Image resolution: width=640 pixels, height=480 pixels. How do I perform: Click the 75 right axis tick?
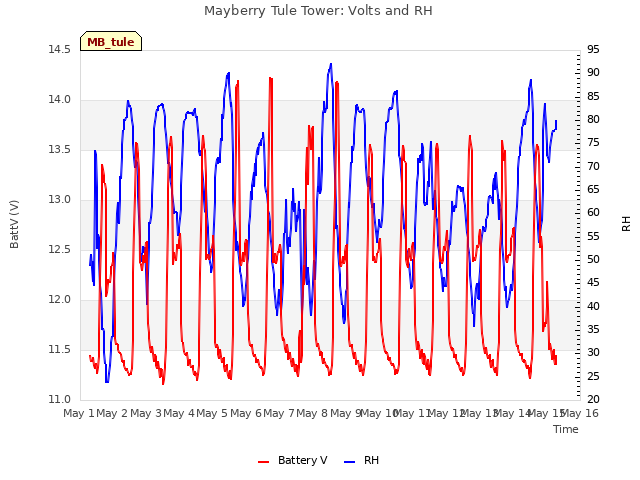click(593, 143)
